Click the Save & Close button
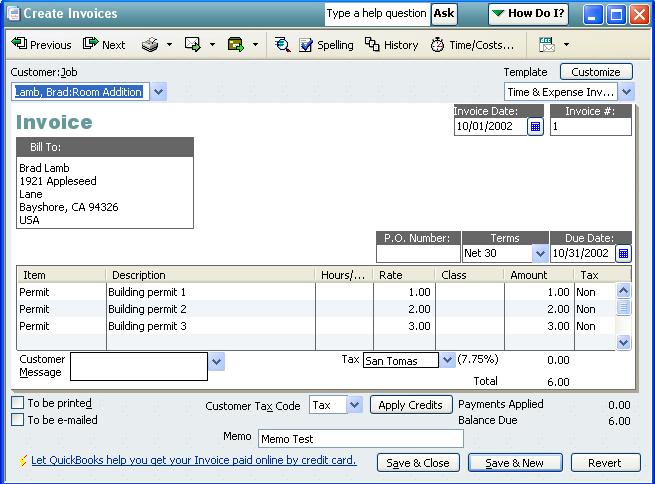The image size is (655, 484). pos(418,463)
